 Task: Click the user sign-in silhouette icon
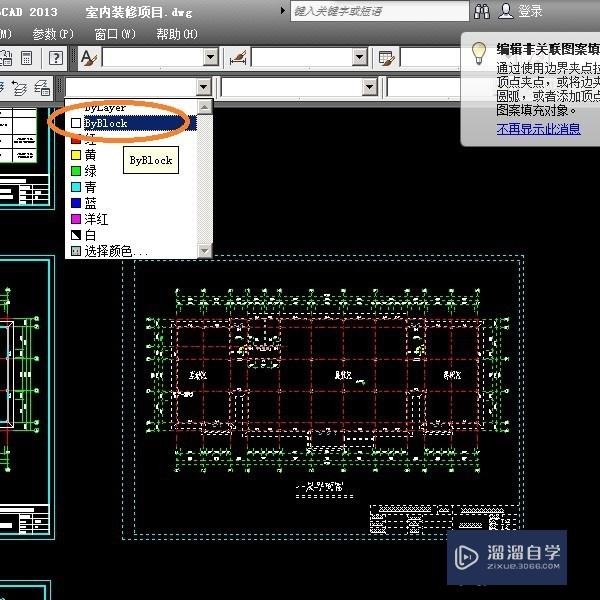click(x=506, y=11)
